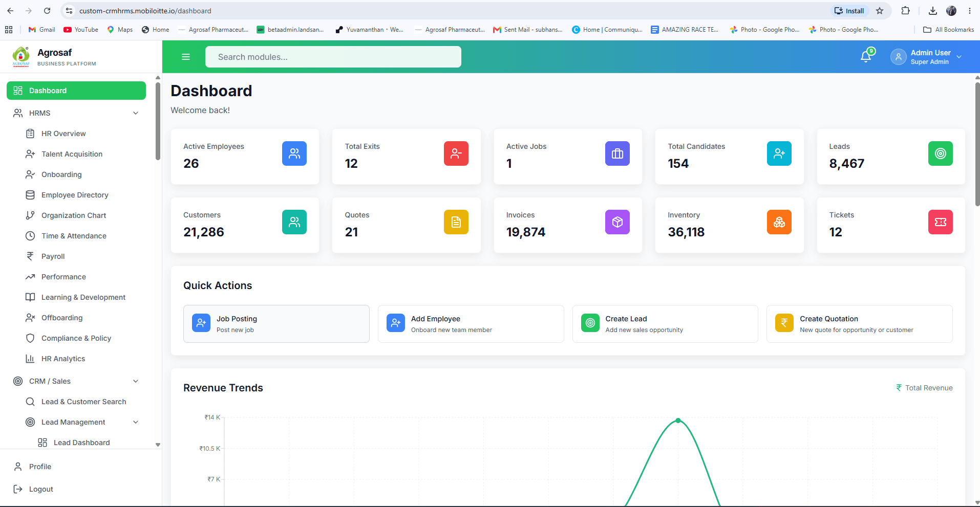Image resolution: width=980 pixels, height=507 pixels.
Task: Click the Add Employee quick action
Action: tap(471, 324)
